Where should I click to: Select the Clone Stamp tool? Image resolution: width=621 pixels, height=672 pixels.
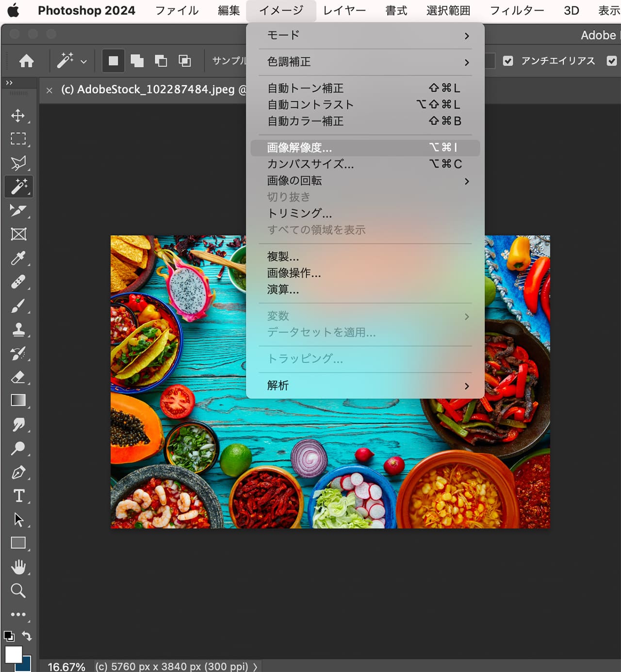(x=18, y=330)
